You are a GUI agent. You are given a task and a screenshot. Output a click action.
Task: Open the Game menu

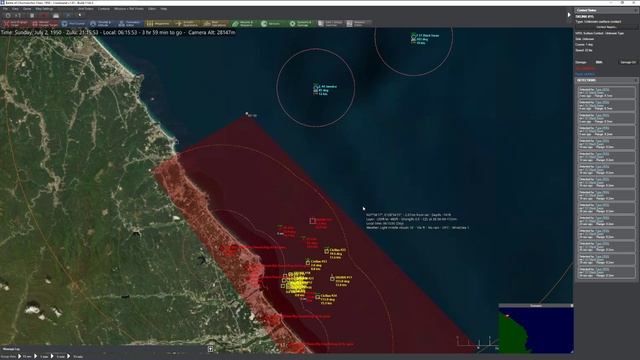pyautogui.click(x=27, y=9)
